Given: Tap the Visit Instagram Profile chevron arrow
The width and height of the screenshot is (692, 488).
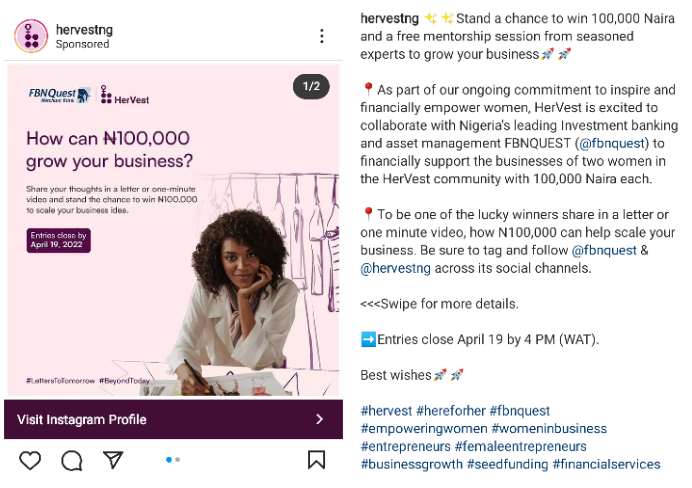Looking at the screenshot, I should click(319, 419).
